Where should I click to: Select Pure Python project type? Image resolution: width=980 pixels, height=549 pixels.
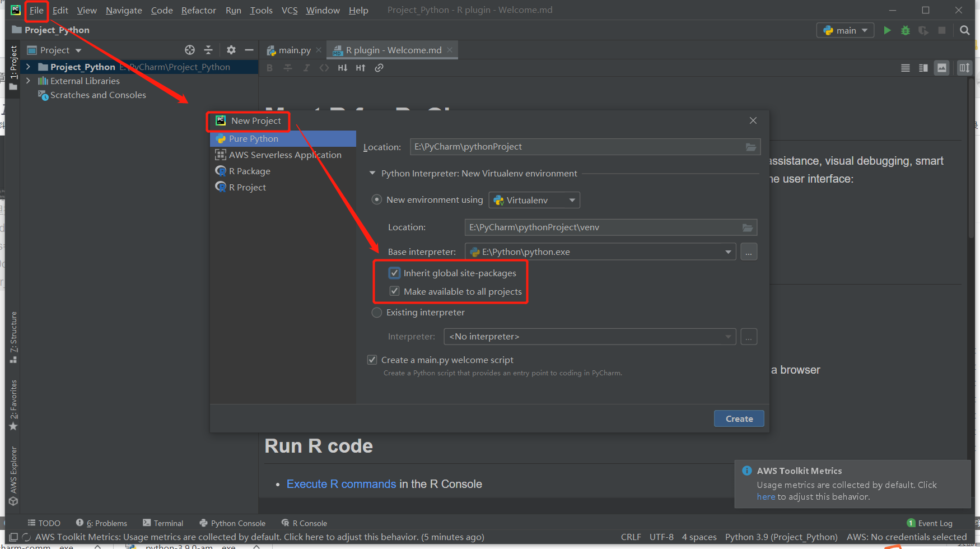(x=283, y=138)
